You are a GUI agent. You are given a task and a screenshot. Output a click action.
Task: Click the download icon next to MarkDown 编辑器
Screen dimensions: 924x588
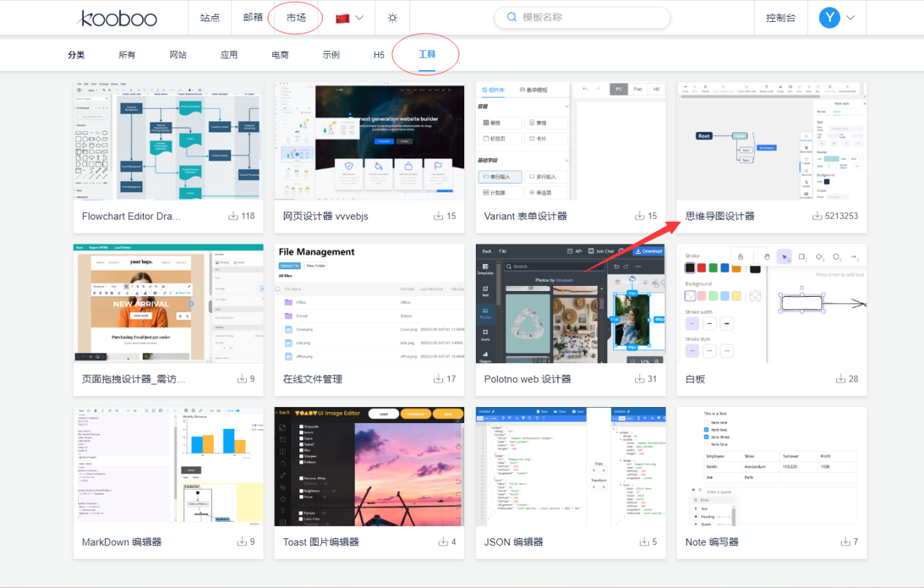(x=242, y=541)
